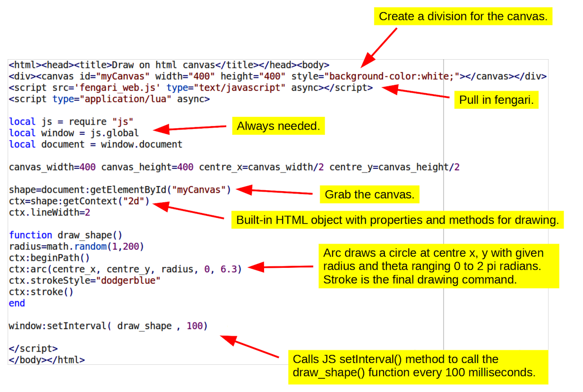Click the getElementById("myCanvas") code line
This screenshot has width=583, height=392.
pos(120,190)
